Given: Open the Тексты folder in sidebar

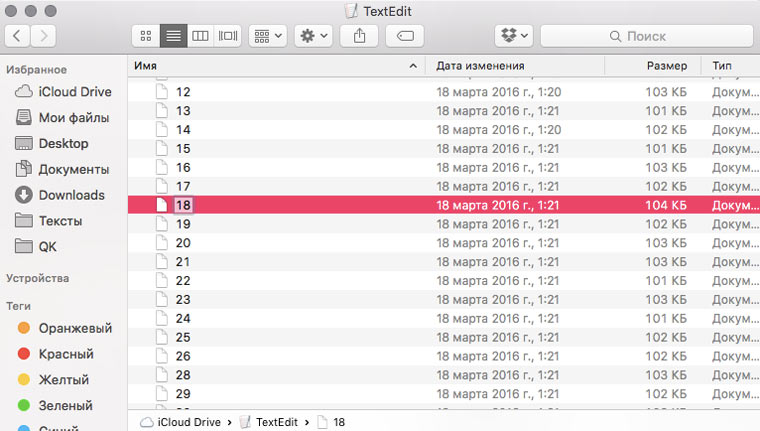Looking at the screenshot, I should pos(49,221).
